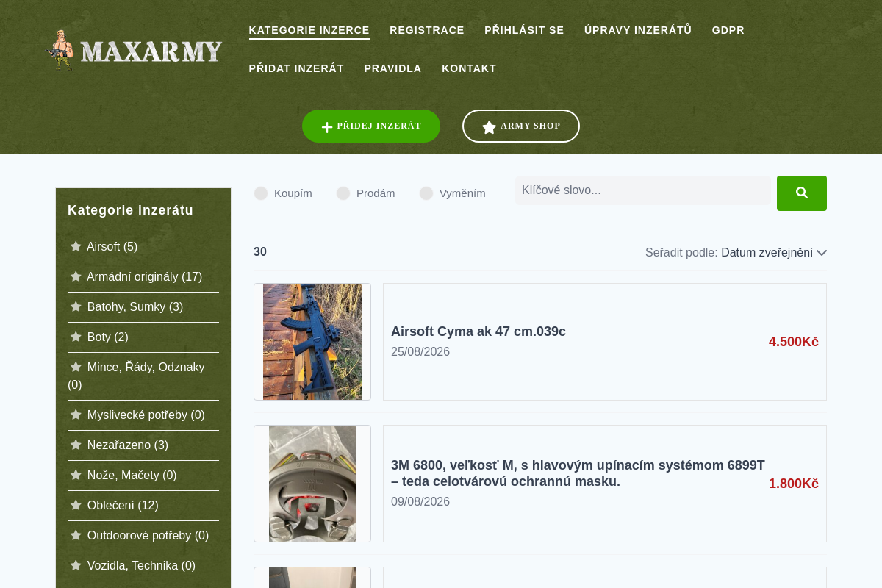Viewport: 882px width, 588px height.
Task: Click the green Přidej inzerát button
Action: 371,126
